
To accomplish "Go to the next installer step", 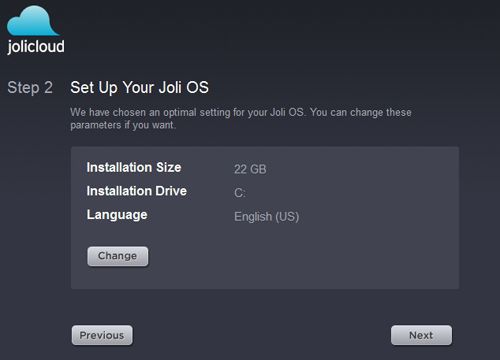I will coord(421,335).
